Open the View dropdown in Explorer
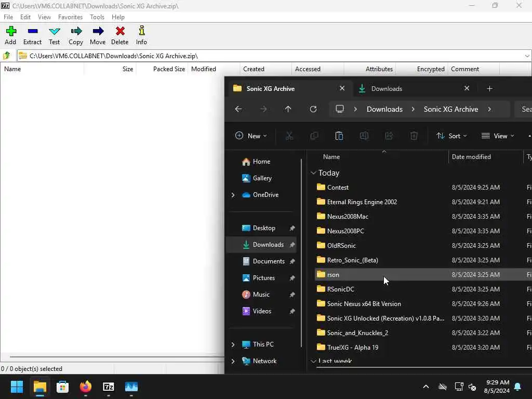Image resolution: width=532 pixels, height=399 pixels. 498,136
